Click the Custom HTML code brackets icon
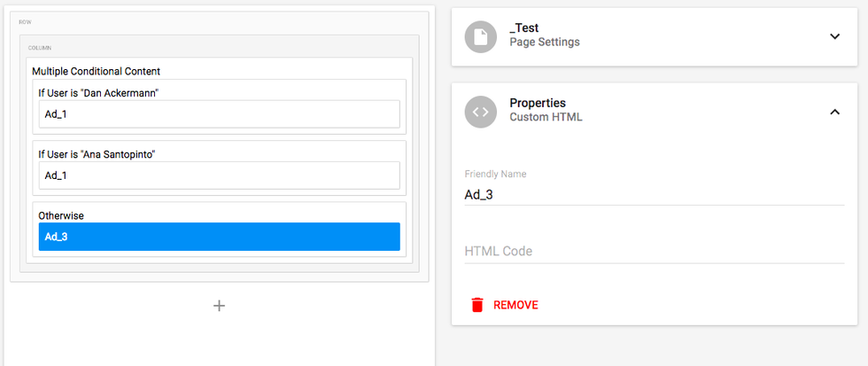Screen dimensions: 868x366 tap(481, 112)
